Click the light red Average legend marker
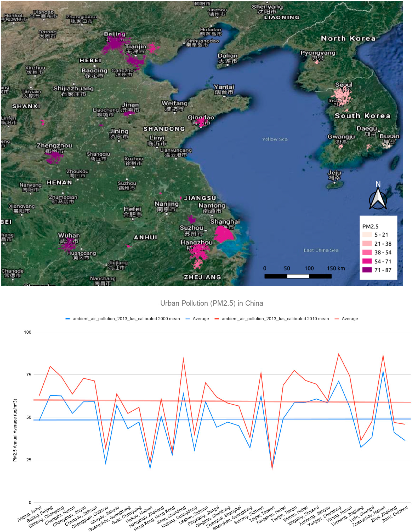 (337, 319)
